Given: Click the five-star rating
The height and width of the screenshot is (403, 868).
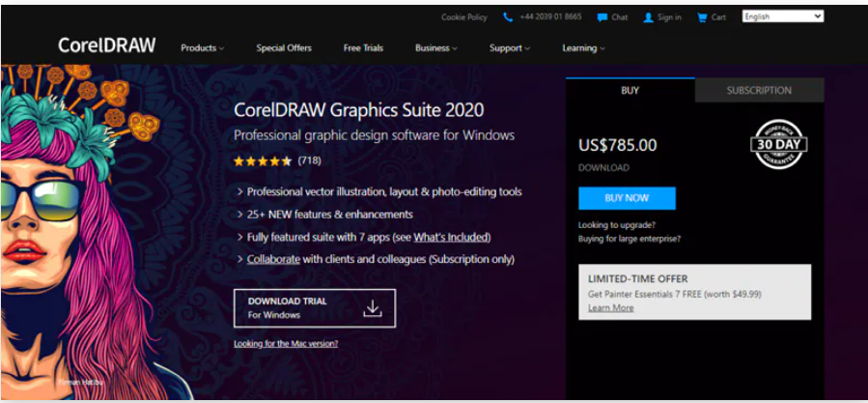Looking at the screenshot, I should [x=263, y=161].
